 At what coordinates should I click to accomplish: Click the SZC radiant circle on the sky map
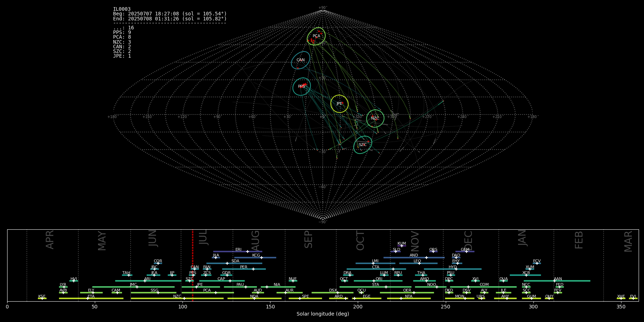coord(363,145)
